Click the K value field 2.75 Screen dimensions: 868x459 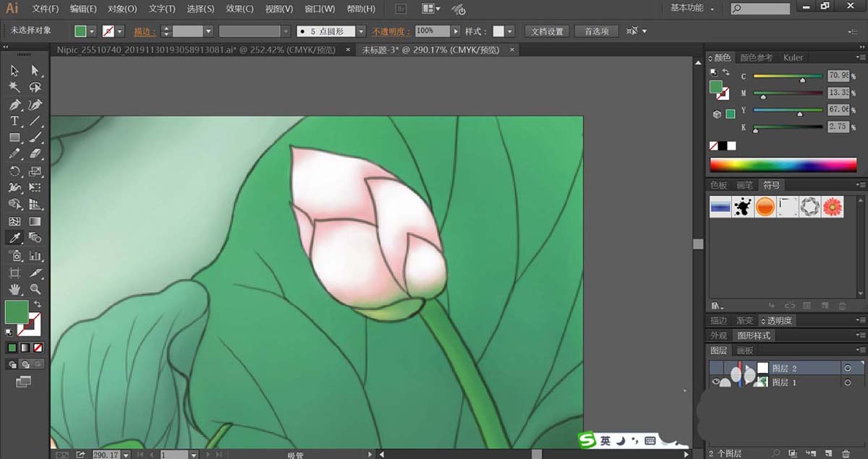coord(839,126)
